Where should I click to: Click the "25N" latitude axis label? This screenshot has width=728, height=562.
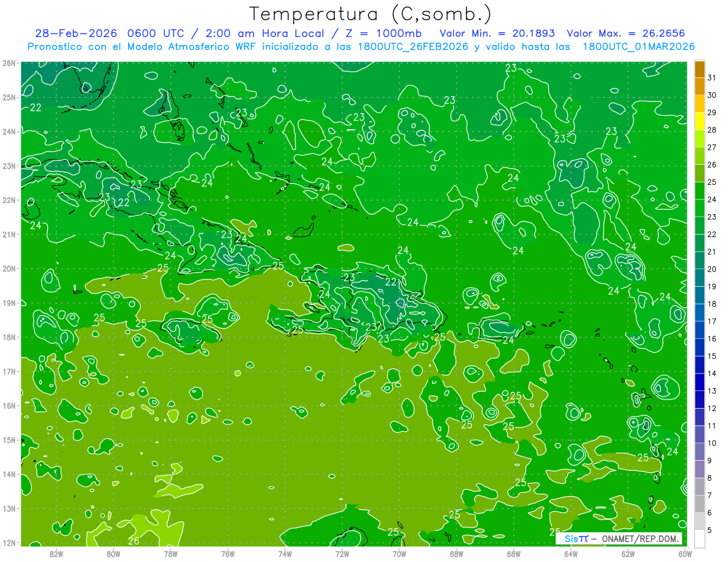click(9, 97)
